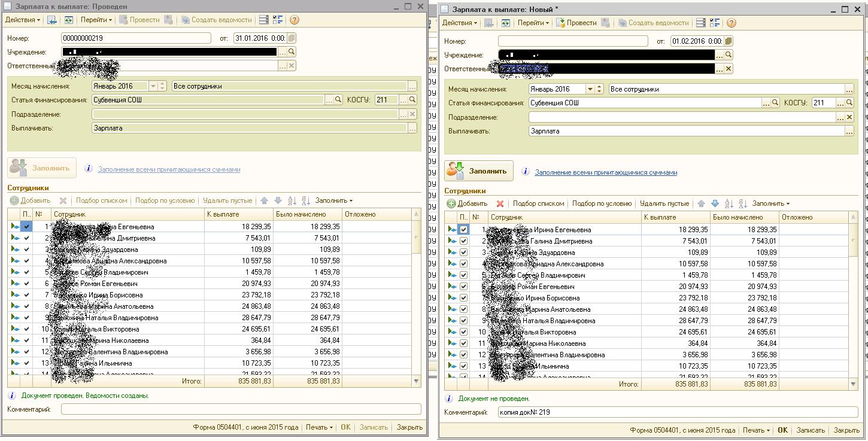This screenshot has height=441, width=868.
Task: Click OK in Новый window footer
Action: point(782,430)
